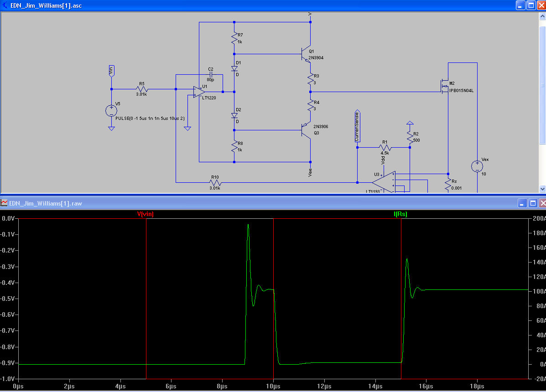546x392 pixels.
Task: Click resistor R10 3.01k
Action: click(216, 182)
